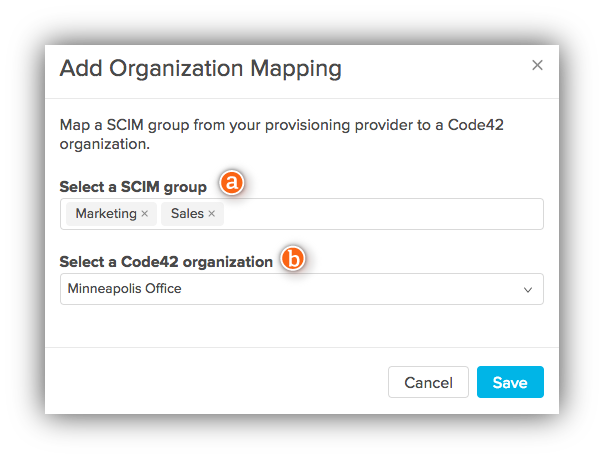Remove the Marketing group tag
The height and width of the screenshot is (459, 604).
pyautogui.click(x=144, y=213)
